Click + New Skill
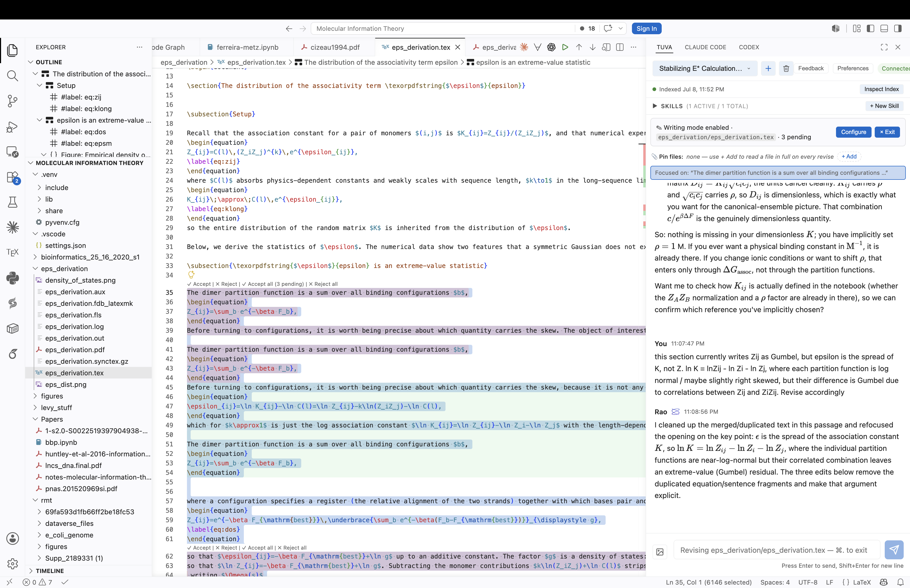This screenshot has width=910, height=588. pyautogui.click(x=884, y=106)
